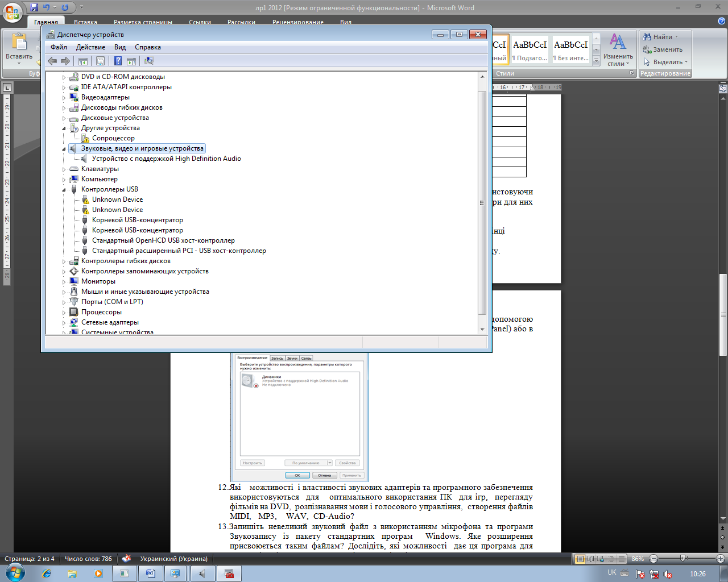Open the Properties toolbar icon in Device Manager
This screenshot has width=728, height=582.
coord(101,61)
